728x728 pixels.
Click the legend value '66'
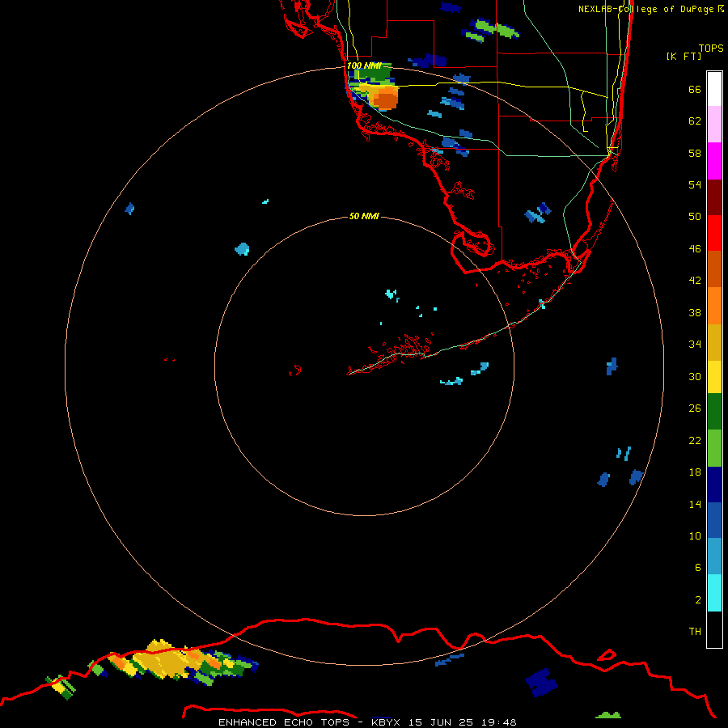[x=695, y=90]
